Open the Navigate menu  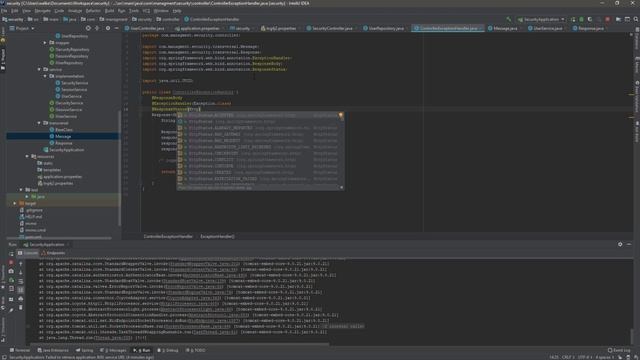(x=42, y=11)
